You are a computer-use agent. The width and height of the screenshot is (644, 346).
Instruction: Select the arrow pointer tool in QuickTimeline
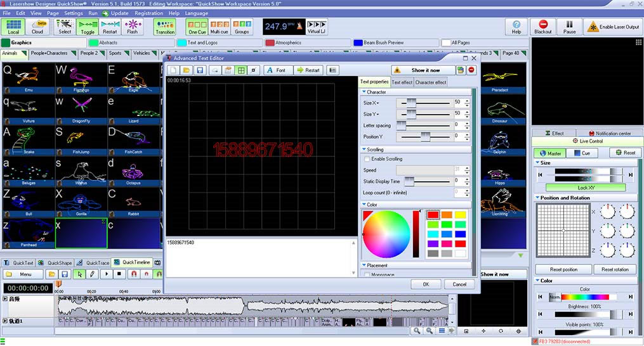click(x=80, y=274)
